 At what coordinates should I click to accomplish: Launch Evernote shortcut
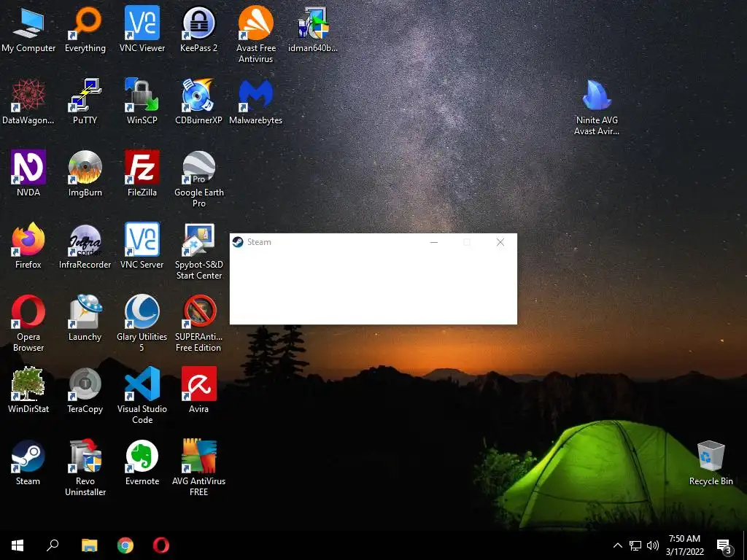point(142,462)
